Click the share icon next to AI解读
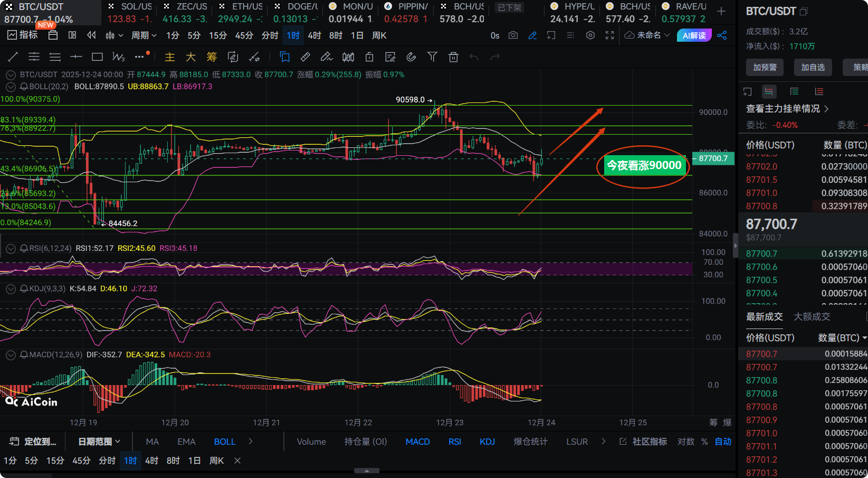This screenshot has width=868, height=478. pos(722,35)
